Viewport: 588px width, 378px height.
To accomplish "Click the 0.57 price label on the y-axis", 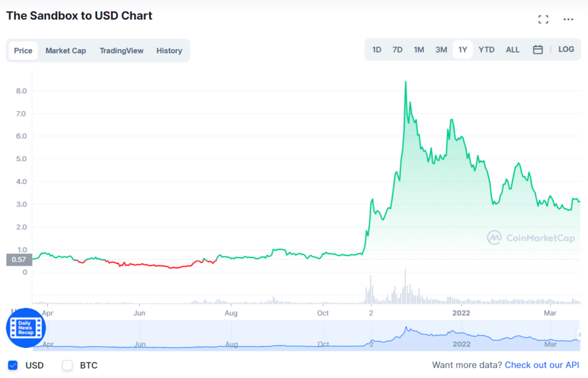I will [x=19, y=259].
